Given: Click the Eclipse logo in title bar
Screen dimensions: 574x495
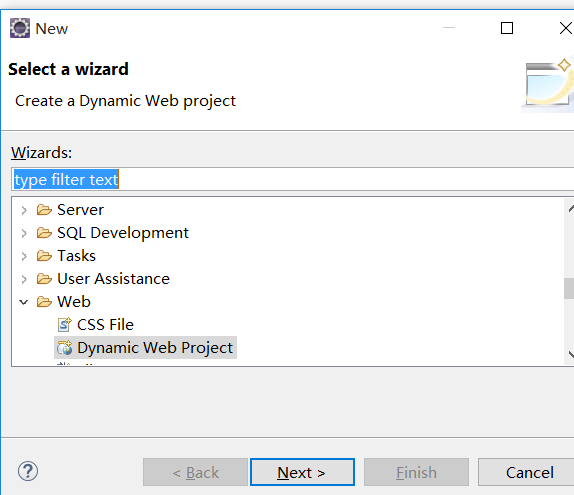Looking at the screenshot, I should [x=20, y=28].
